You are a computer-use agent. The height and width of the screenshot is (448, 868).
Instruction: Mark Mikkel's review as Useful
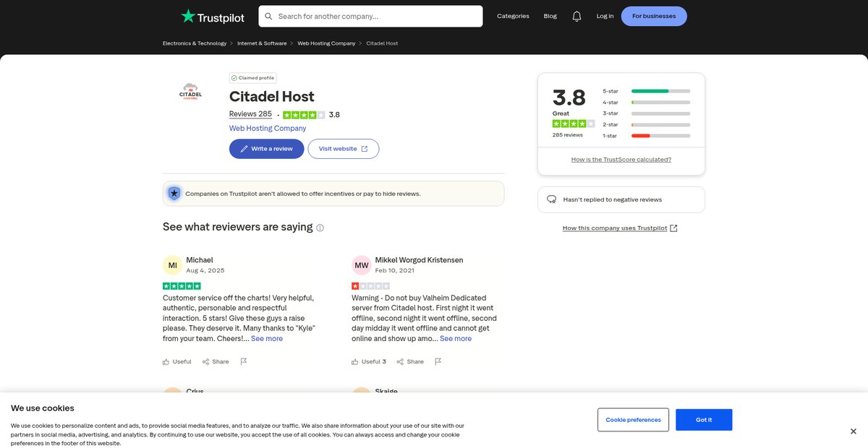pyautogui.click(x=369, y=361)
